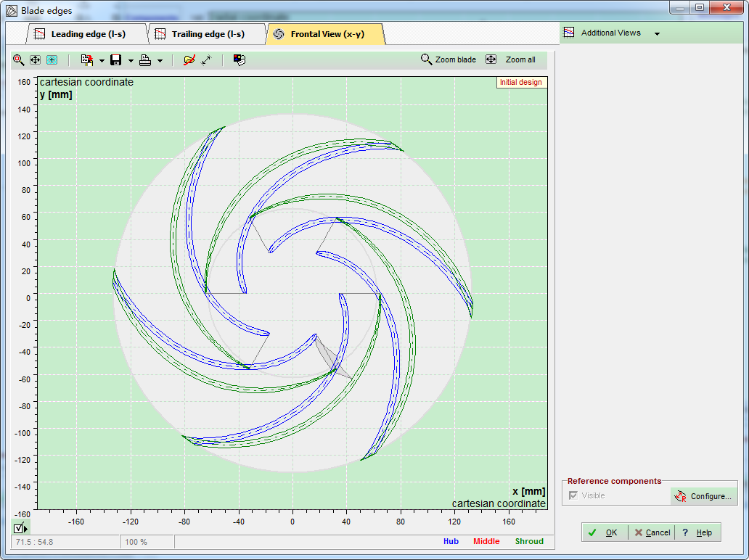Open the Additional Views dropdown arrow
This screenshot has height=560, width=749.
[x=658, y=34]
